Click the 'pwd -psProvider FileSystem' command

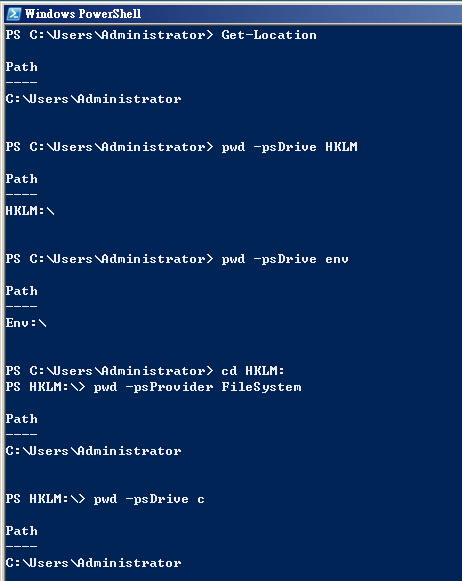pos(197,387)
